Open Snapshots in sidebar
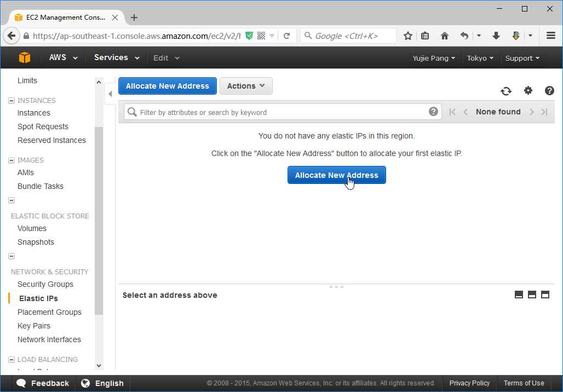The width and height of the screenshot is (563, 392). (x=36, y=242)
